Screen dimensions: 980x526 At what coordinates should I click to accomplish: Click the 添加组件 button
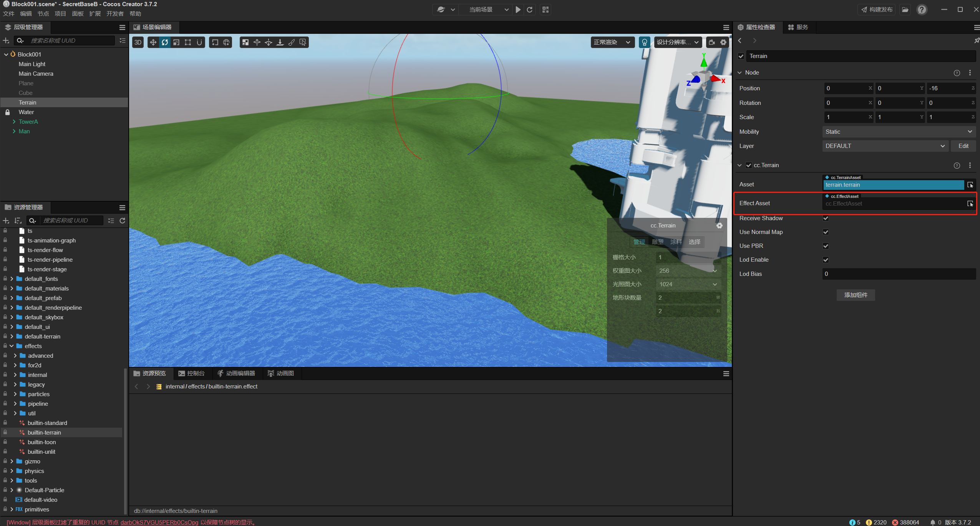(x=856, y=295)
